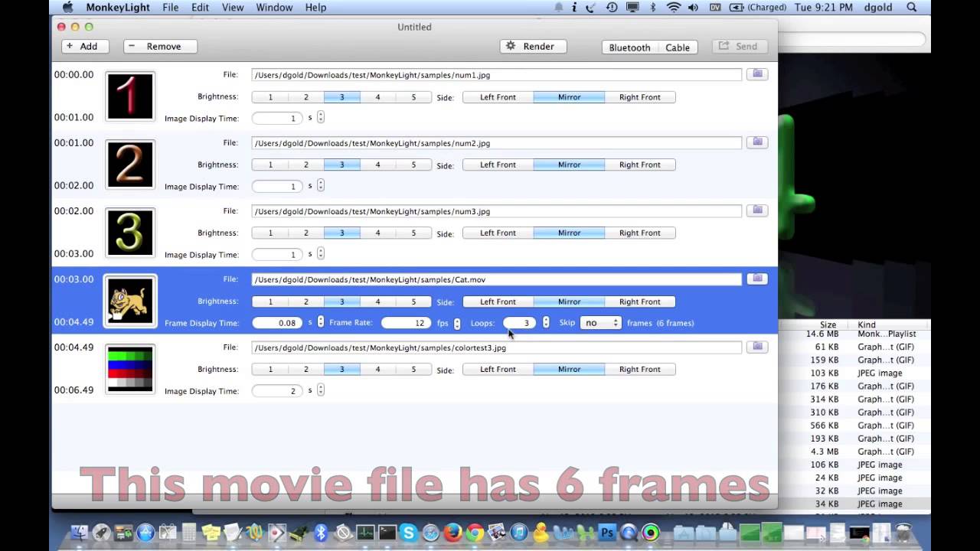
Task: Click the Remove button
Action: click(x=160, y=46)
